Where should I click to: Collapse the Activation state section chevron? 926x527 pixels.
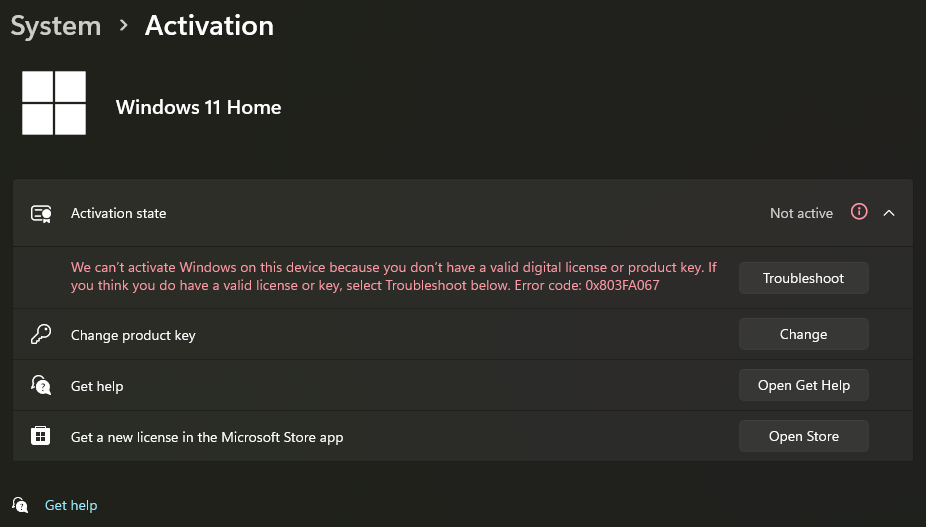tap(889, 213)
